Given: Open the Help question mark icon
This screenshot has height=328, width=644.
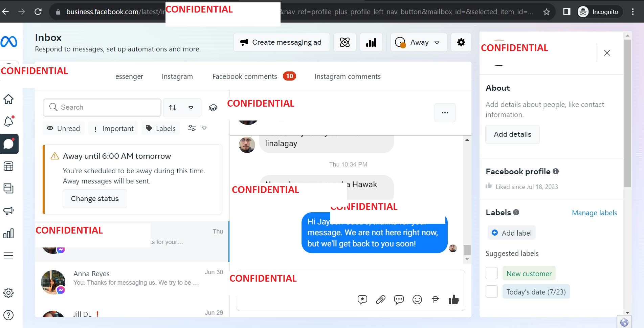Looking at the screenshot, I should [x=8, y=315].
